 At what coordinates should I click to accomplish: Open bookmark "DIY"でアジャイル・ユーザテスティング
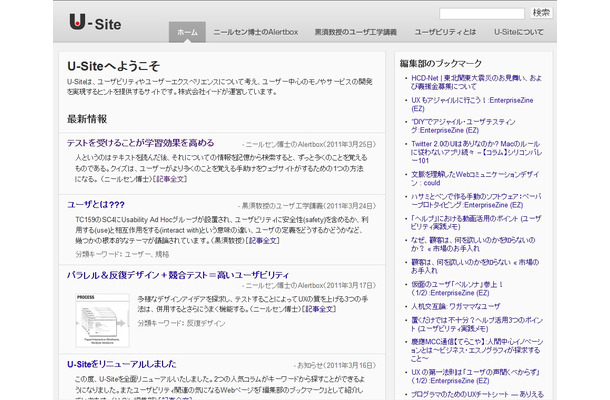(x=463, y=126)
